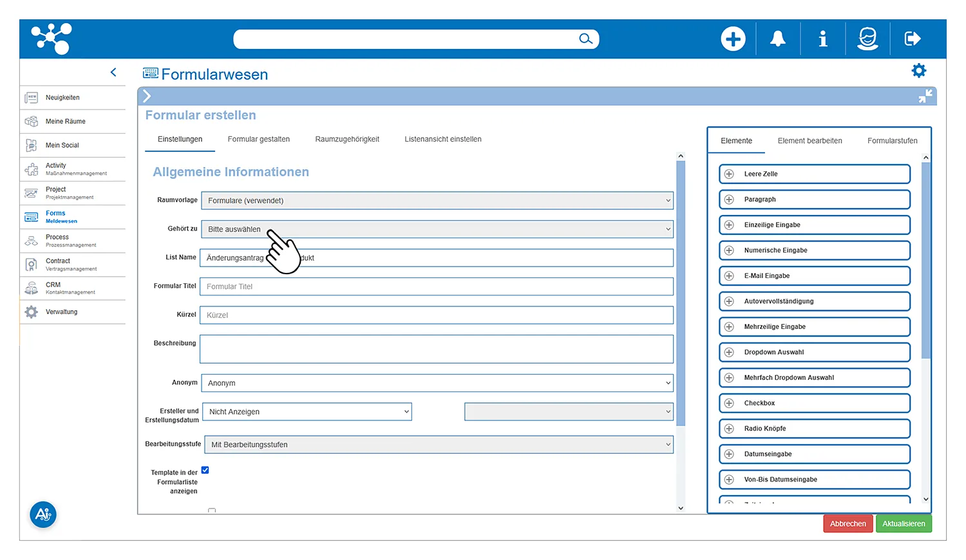Open the notifications bell
966x560 pixels.
778,39
